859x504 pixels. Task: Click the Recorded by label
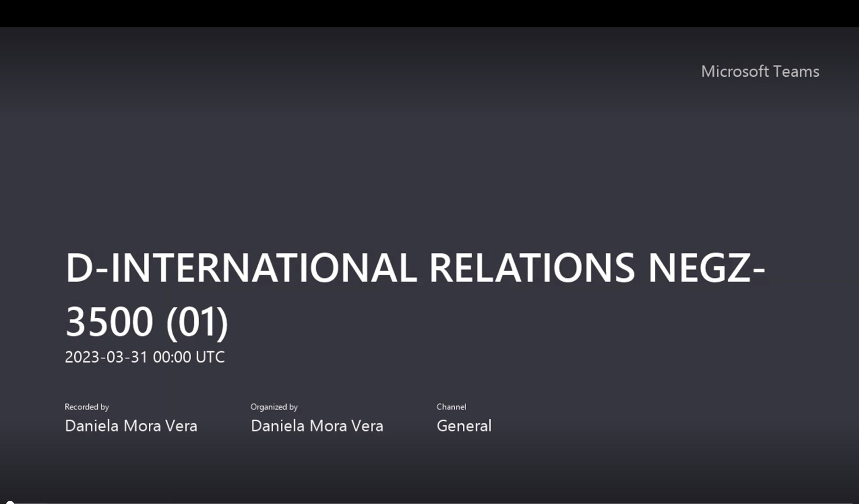[x=86, y=407]
